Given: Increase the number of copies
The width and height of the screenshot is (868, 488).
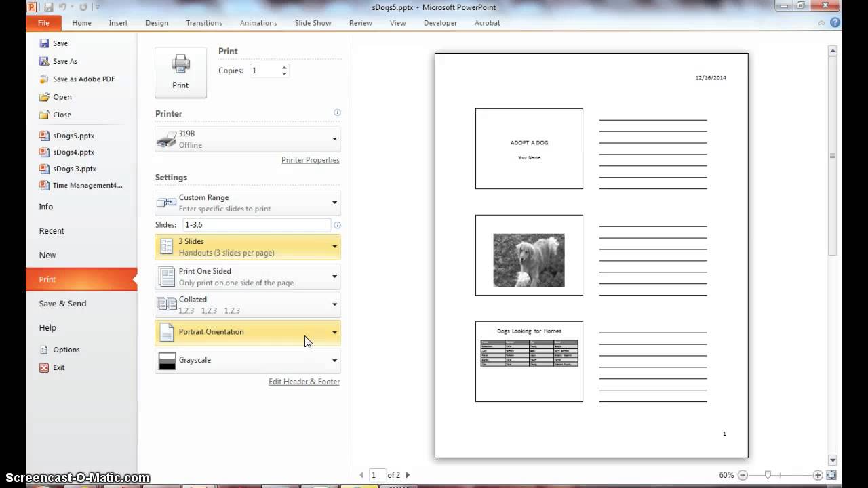Looking at the screenshot, I should (284, 67).
